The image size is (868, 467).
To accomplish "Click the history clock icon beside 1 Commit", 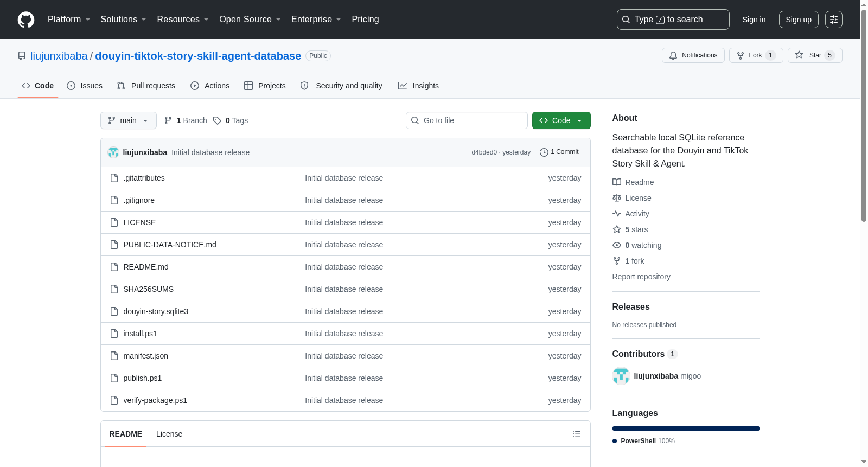I will click(x=544, y=152).
